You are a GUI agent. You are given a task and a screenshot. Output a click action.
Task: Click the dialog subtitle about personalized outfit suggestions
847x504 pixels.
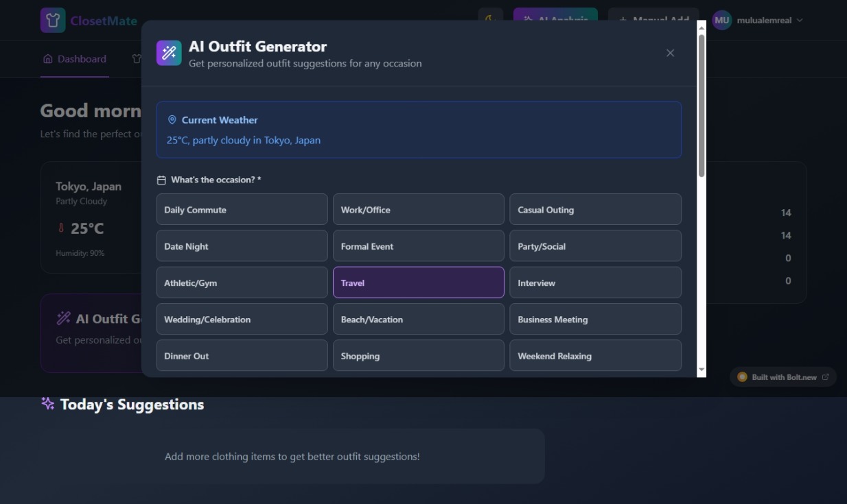coord(305,63)
